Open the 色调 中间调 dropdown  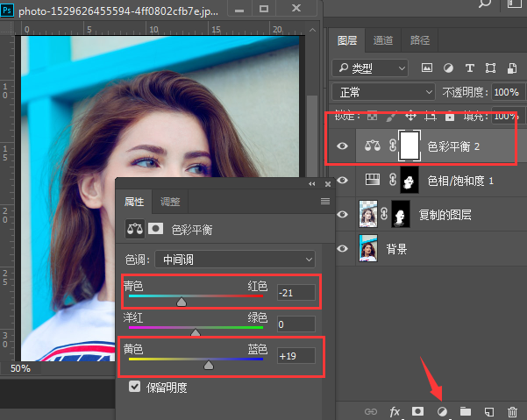(233, 260)
